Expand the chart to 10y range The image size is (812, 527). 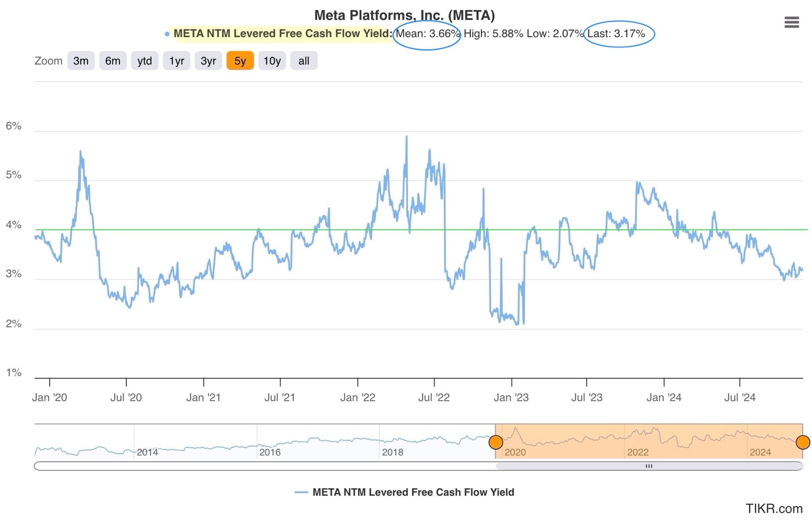point(272,61)
